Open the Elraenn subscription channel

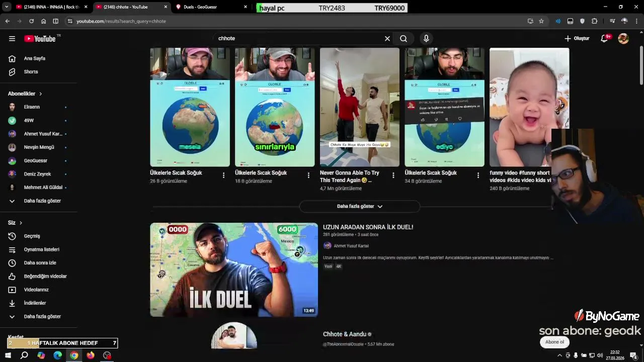point(32,107)
